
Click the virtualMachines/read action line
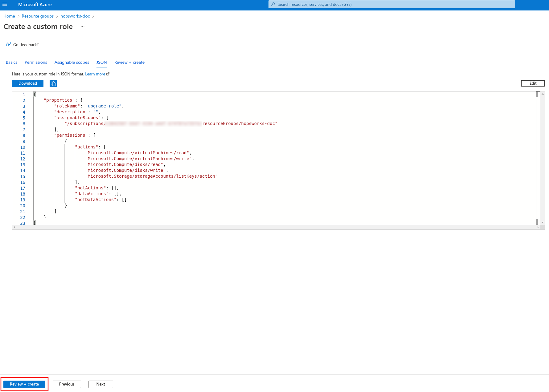(138, 153)
